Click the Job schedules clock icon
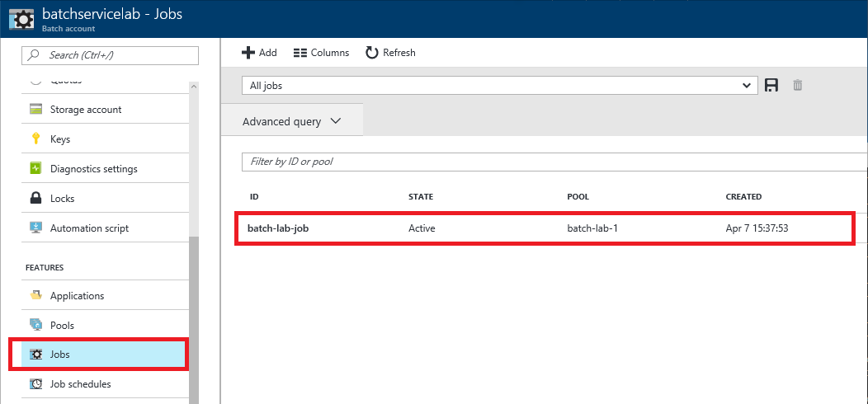Viewport: 868px width, 404px height. pos(36,384)
